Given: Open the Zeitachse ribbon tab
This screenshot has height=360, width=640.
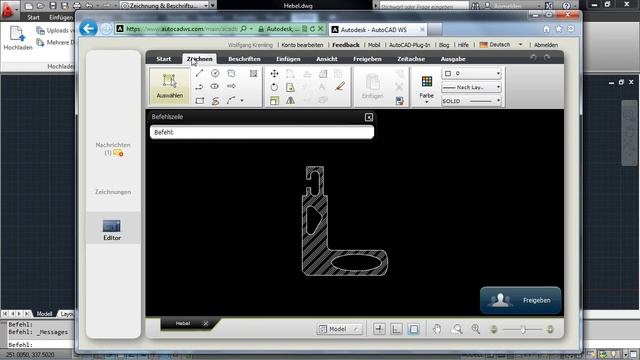Looking at the screenshot, I should pyautogui.click(x=411, y=59).
